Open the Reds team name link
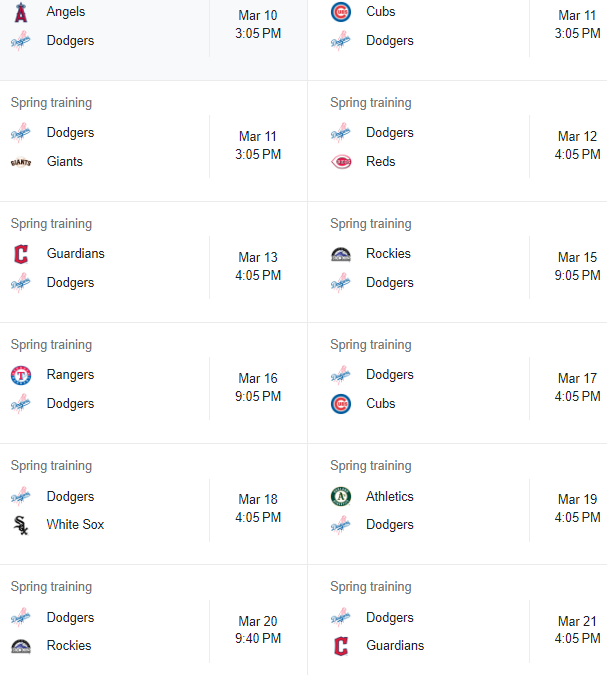 381,162
